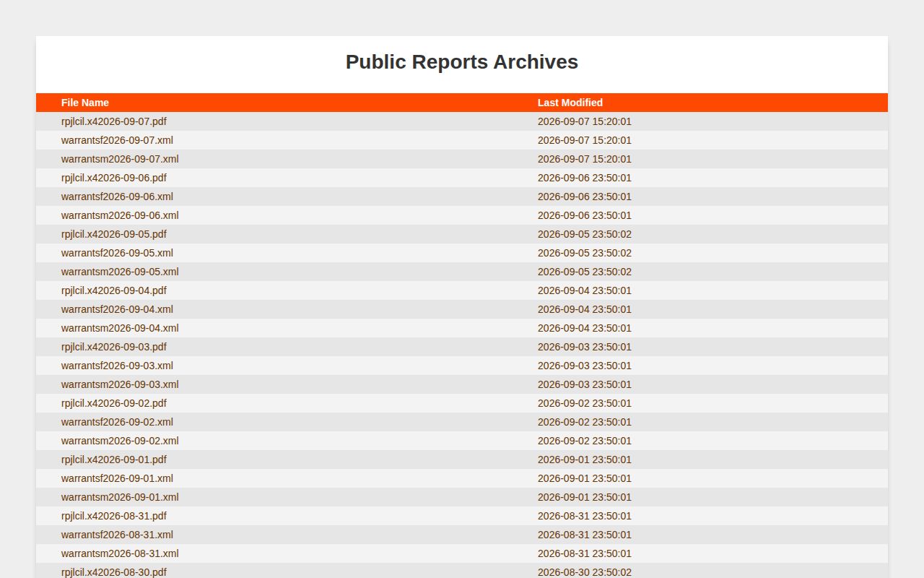Select timestamp 2026-09-06 23:50:01 of warrantsf2026-09-06.xml

tap(585, 197)
